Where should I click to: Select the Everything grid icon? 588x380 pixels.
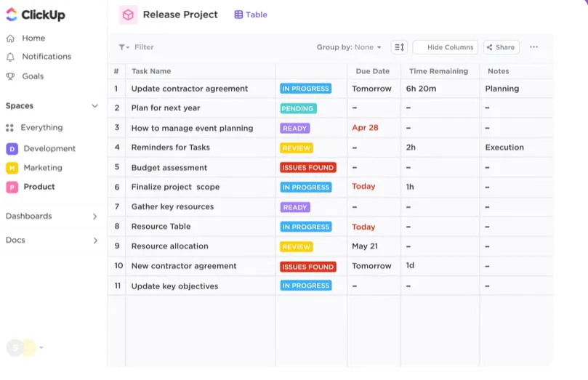(9, 128)
